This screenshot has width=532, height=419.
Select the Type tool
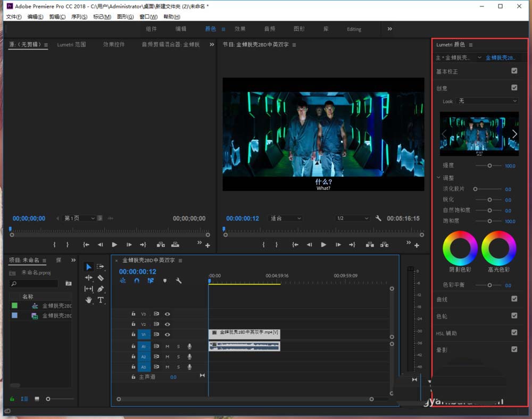[101, 300]
